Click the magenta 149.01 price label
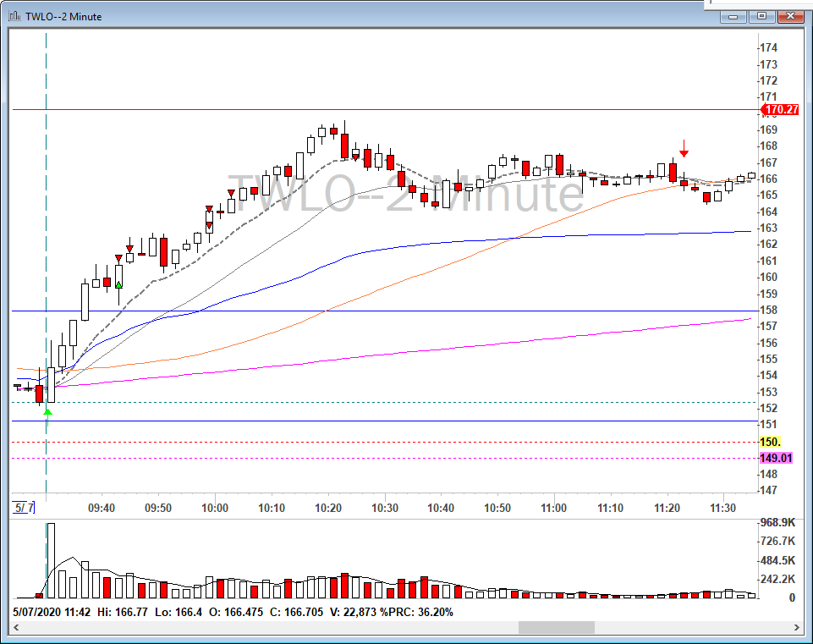This screenshot has height=644, width=813. coord(776,458)
